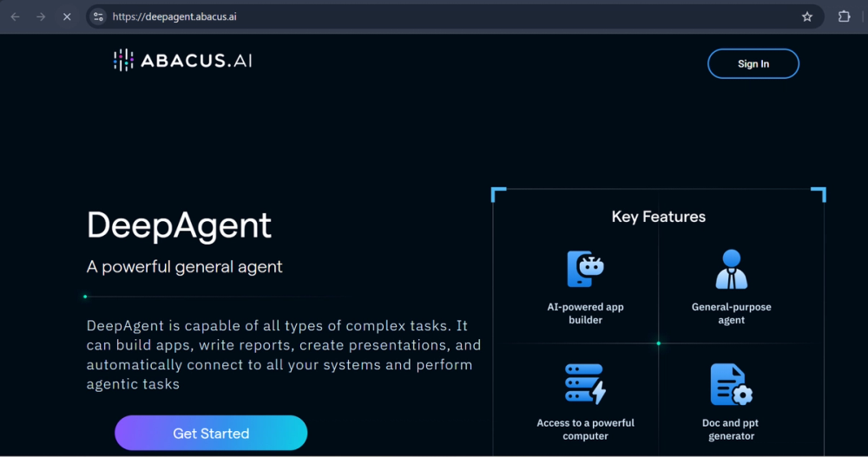Click the "Access to a powerful computer" label

click(585, 429)
